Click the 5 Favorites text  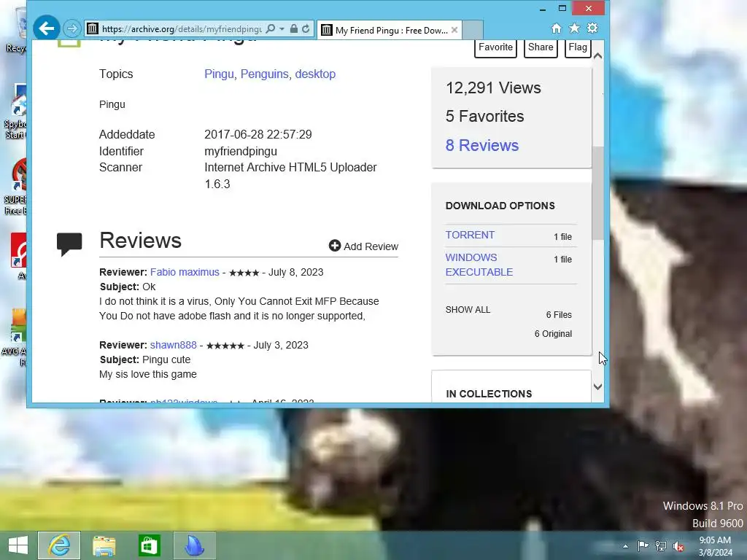[485, 117]
